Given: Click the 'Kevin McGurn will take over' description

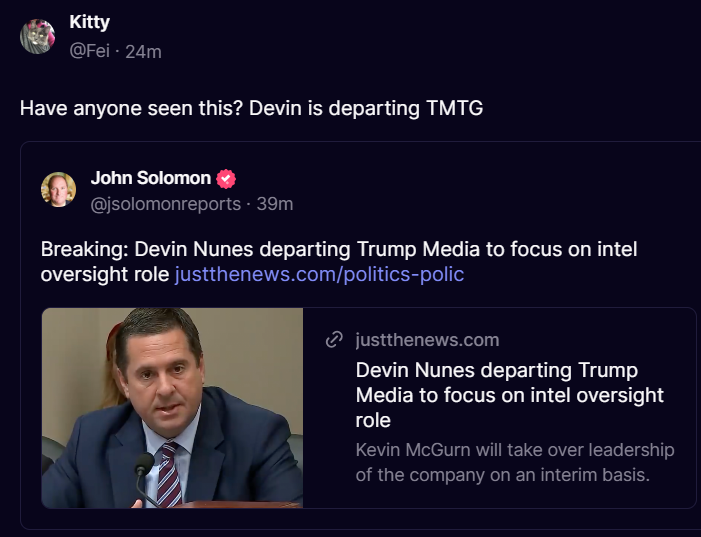Looking at the screenshot, I should click(515, 462).
